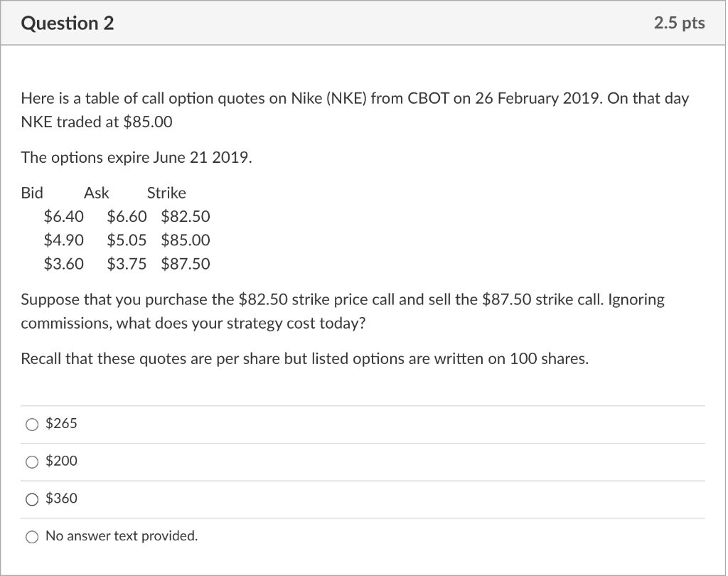Click the 'Recall that these quotes' sentence
728x576 pixels.
pyautogui.click(x=304, y=358)
